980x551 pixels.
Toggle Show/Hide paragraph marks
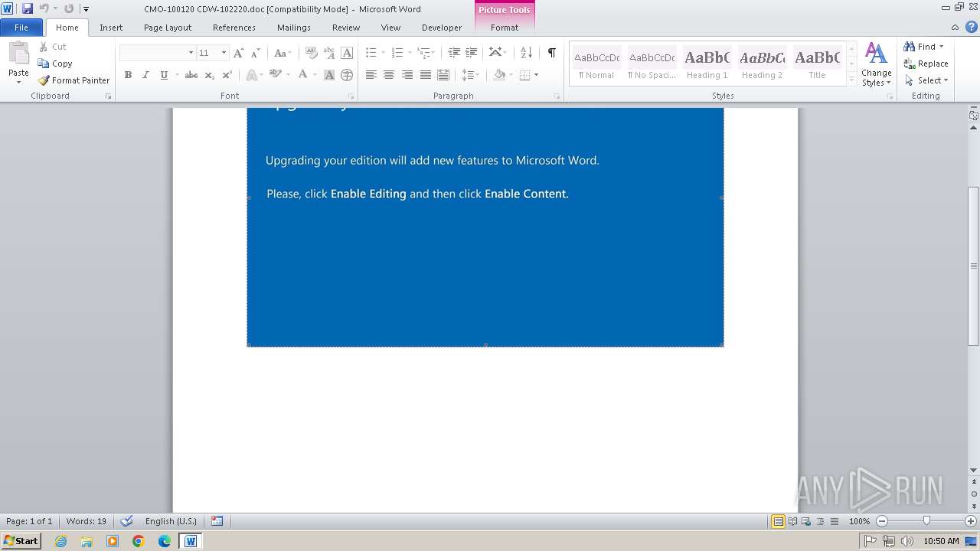pos(551,53)
